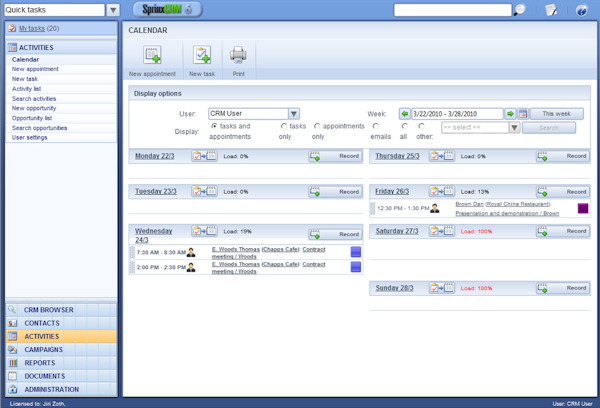Image resolution: width=600 pixels, height=408 pixels.
Task: Select 'emails' display radio
Action: point(376,126)
